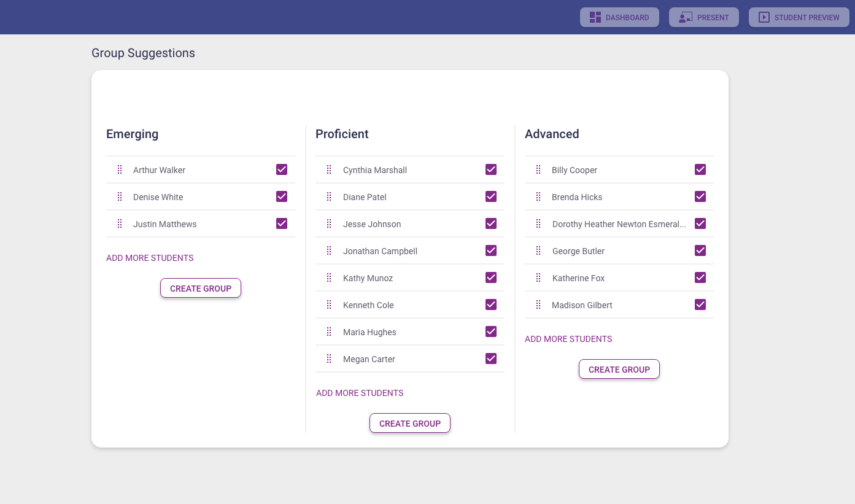Create the Proficient group
This screenshot has height=504, width=855.
point(410,423)
